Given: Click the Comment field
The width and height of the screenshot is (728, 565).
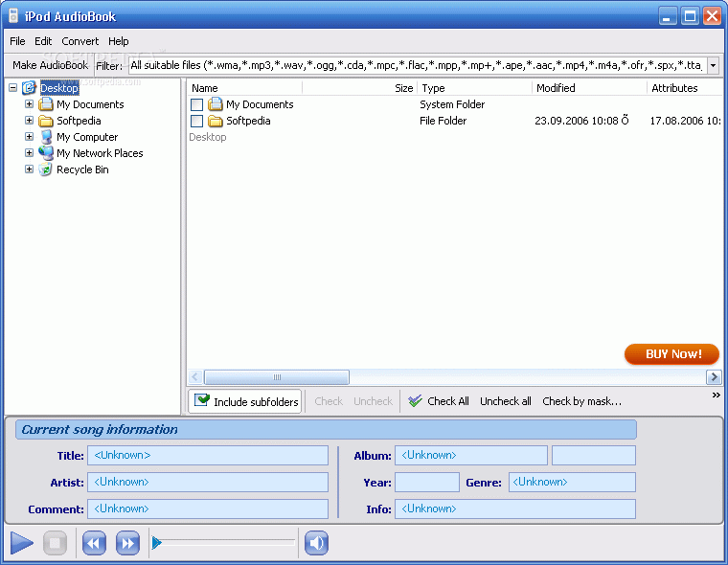Looking at the screenshot, I should (x=208, y=508).
